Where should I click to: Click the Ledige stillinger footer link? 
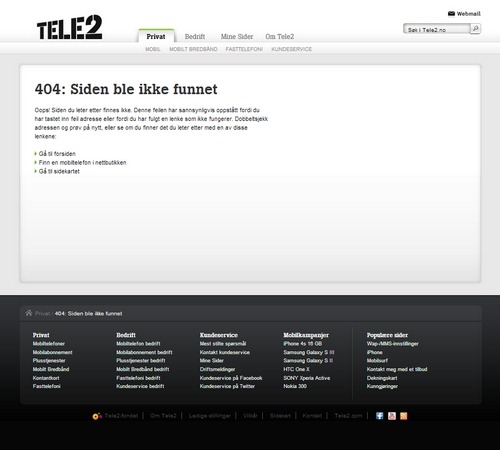pyautogui.click(x=210, y=416)
